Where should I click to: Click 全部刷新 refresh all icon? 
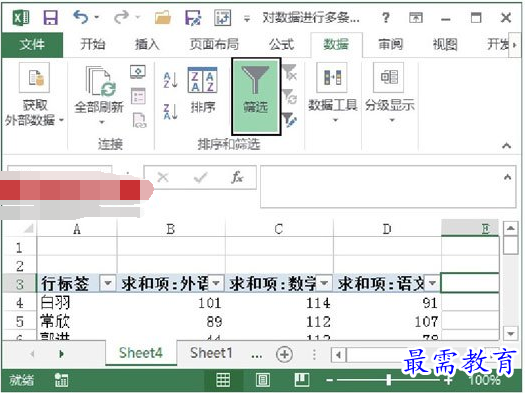pos(100,81)
